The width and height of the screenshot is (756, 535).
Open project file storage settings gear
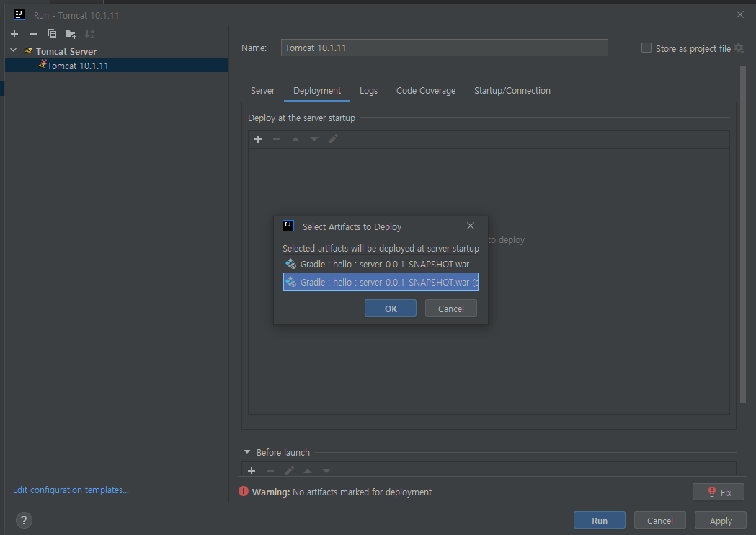coord(739,48)
